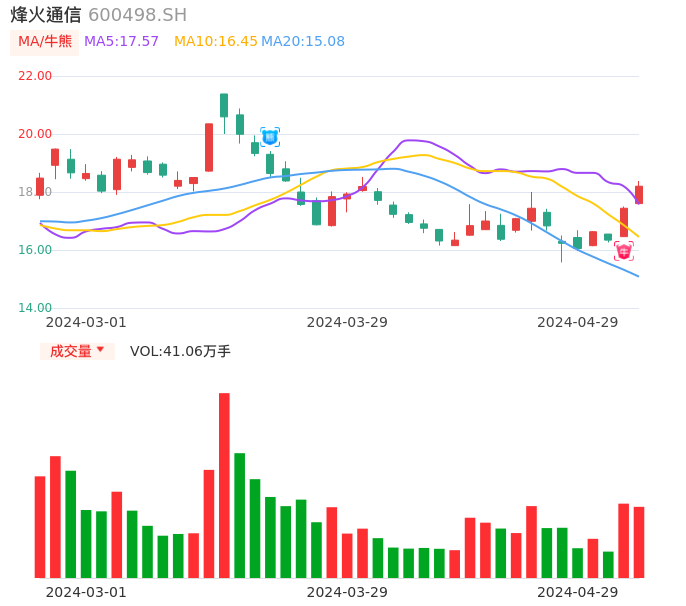Click the 2024-03-01 date on the price axis
The height and width of the screenshot is (606, 686).
(x=86, y=322)
